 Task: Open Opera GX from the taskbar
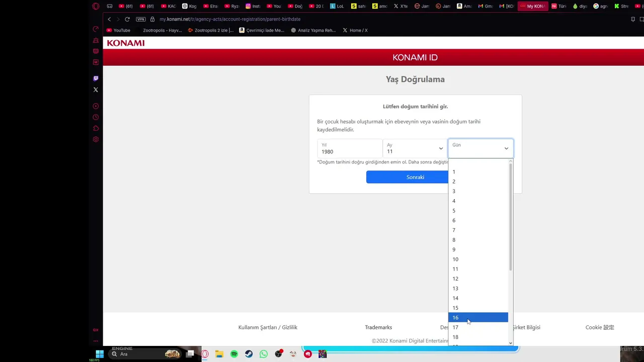[x=205, y=354]
